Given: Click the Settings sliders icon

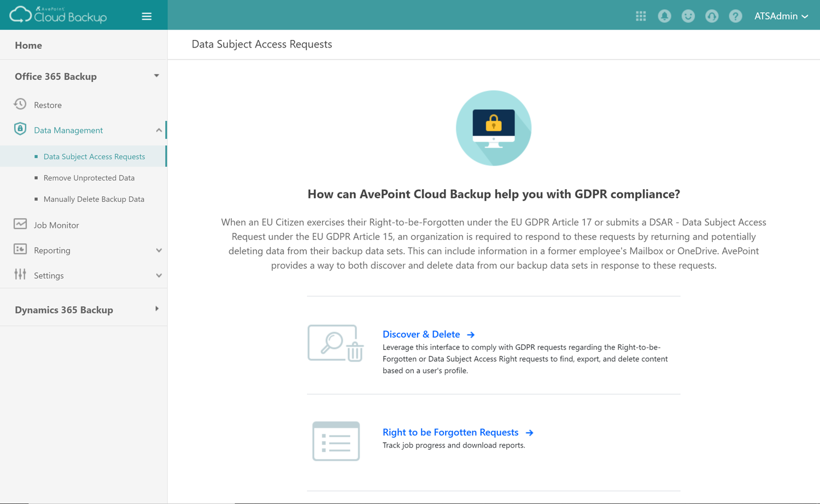Looking at the screenshot, I should (x=20, y=275).
